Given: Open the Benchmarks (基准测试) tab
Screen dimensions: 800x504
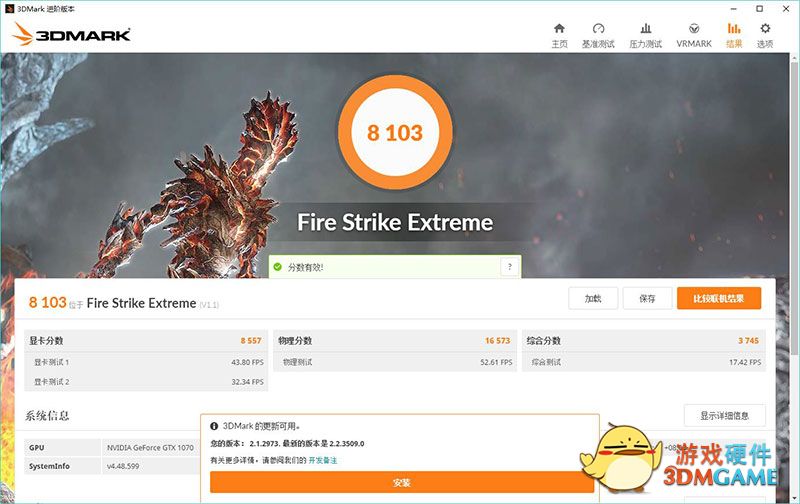Looking at the screenshot, I should tap(598, 36).
